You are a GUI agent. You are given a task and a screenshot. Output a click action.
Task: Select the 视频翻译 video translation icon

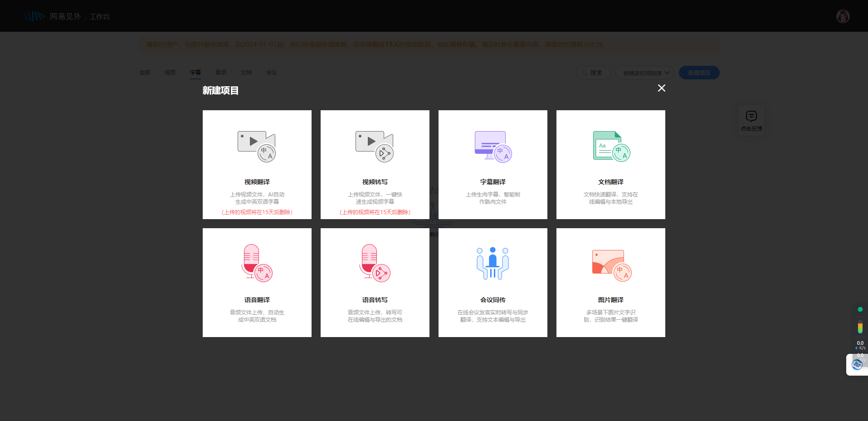(257, 147)
